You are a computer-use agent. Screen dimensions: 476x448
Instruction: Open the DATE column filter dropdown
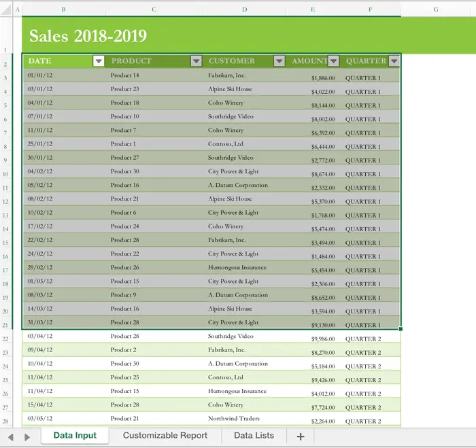pyautogui.click(x=99, y=61)
